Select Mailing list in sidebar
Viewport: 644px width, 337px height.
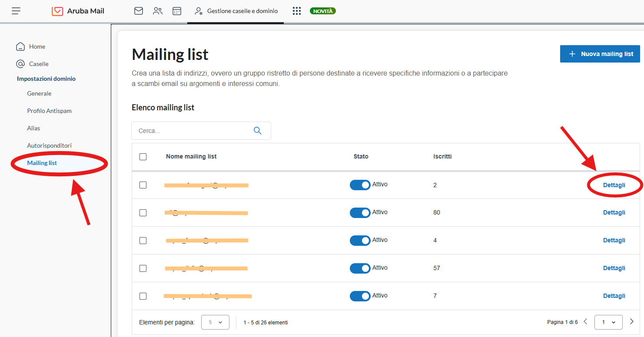click(x=42, y=163)
